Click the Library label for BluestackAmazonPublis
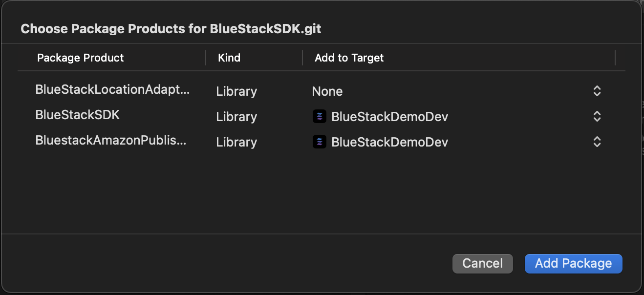 236,142
